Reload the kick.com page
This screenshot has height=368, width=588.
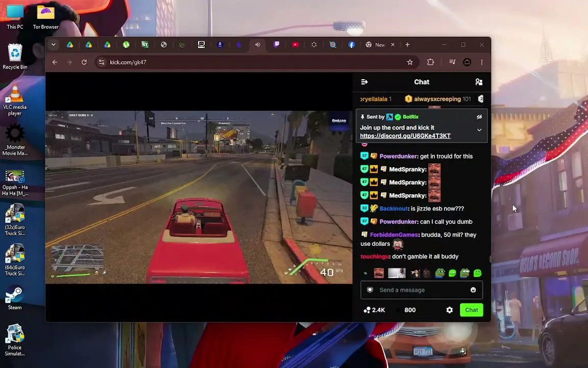click(x=84, y=62)
